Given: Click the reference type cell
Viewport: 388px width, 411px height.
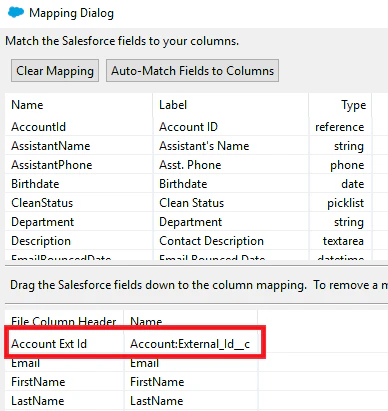Looking at the screenshot, I should [340, 127].
